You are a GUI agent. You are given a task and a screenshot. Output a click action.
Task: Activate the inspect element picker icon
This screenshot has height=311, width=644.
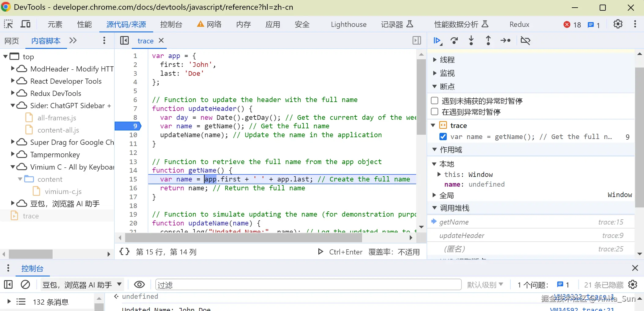[x=8, y=24]
